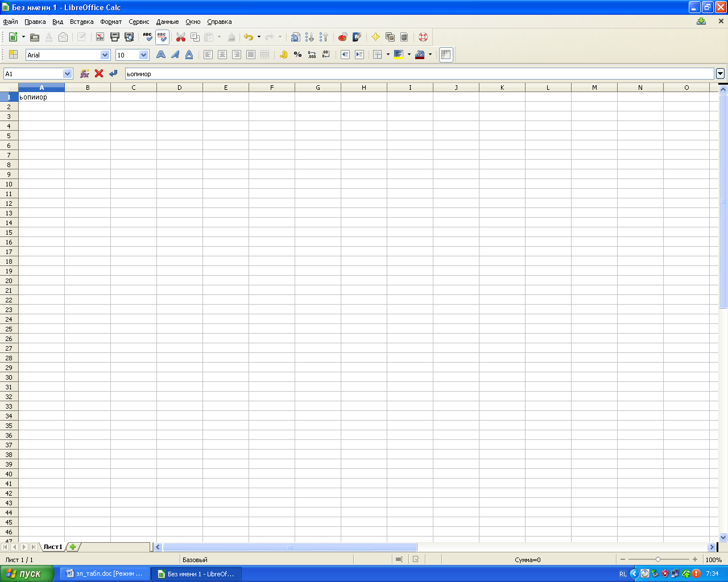Screen dimensions: 728x582
Task: Run the spelling check
Action: point(148,37)
